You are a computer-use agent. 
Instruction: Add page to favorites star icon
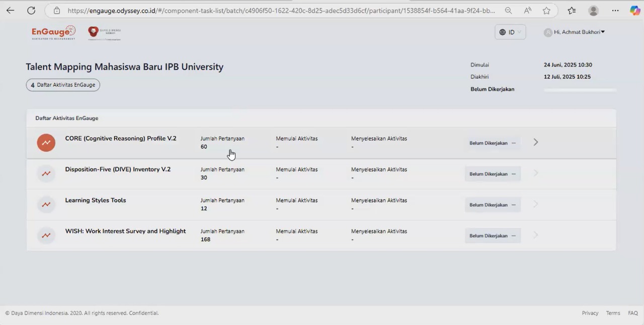click(546, 11)
